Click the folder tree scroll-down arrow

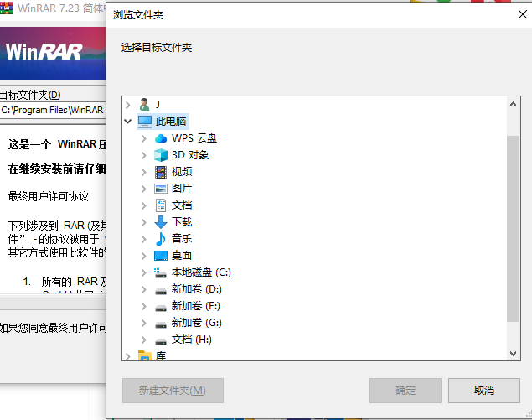coord(513,354)
